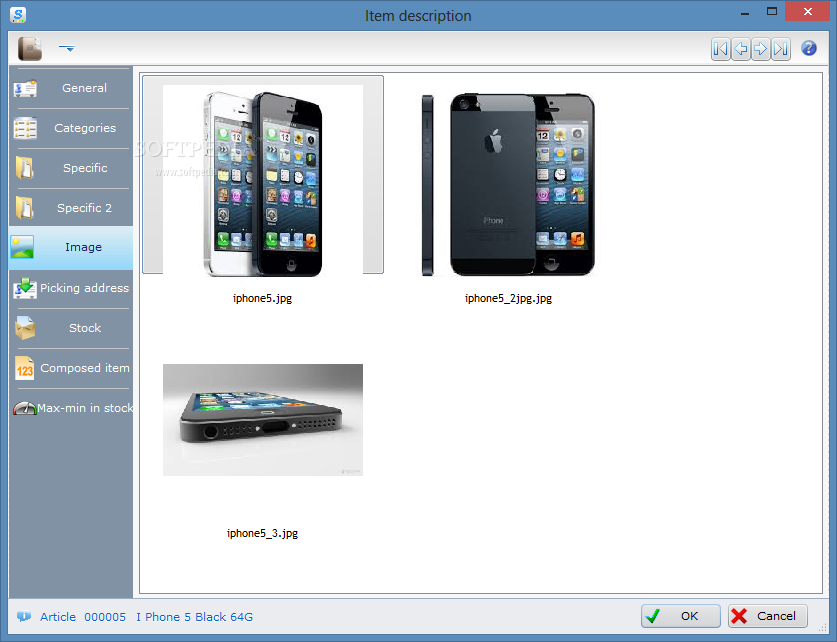The width and height of the screenshot is (837, 642).
Task: Click the iphone5_3.jpg file name
Action: coord(262,533)
